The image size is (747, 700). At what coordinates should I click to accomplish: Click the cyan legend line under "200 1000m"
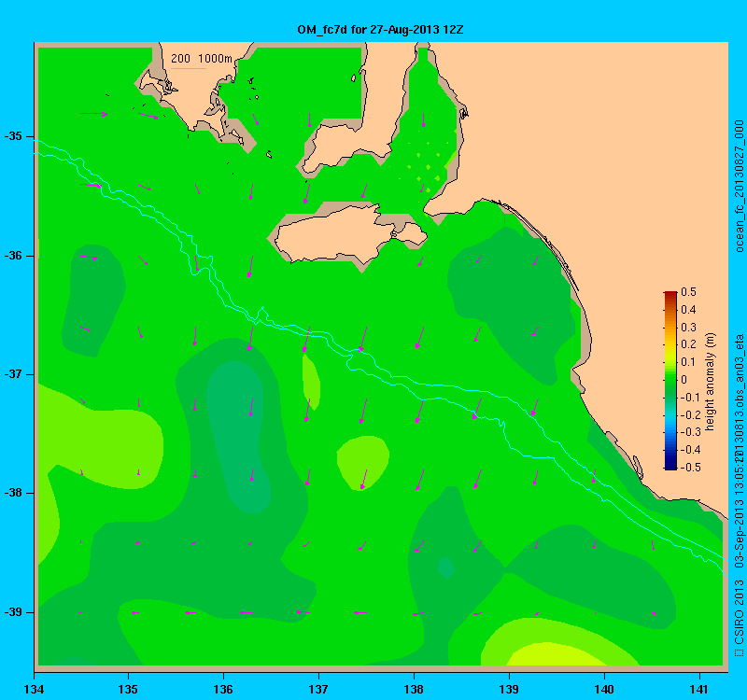(189, 68)
